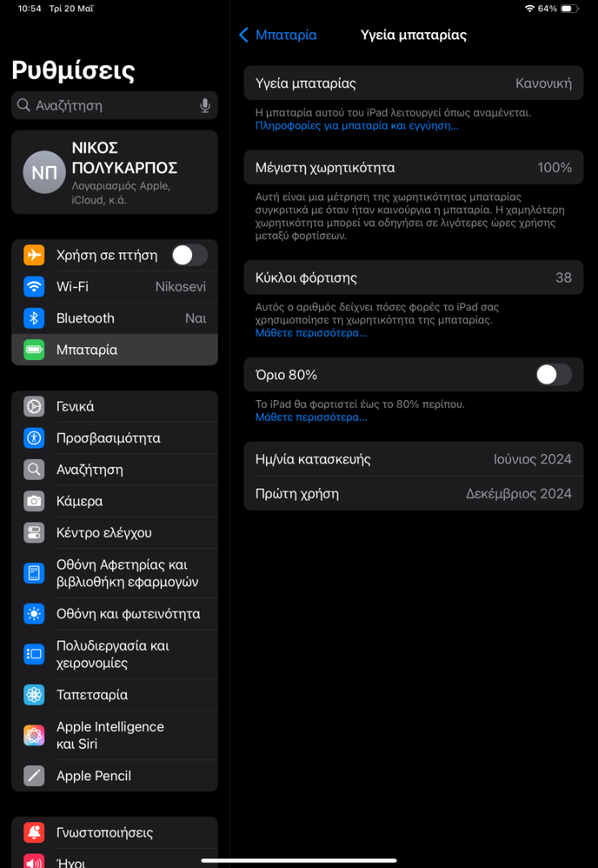Open Οθόνη και φωτεινότητα settings

[x=115, y=613]
